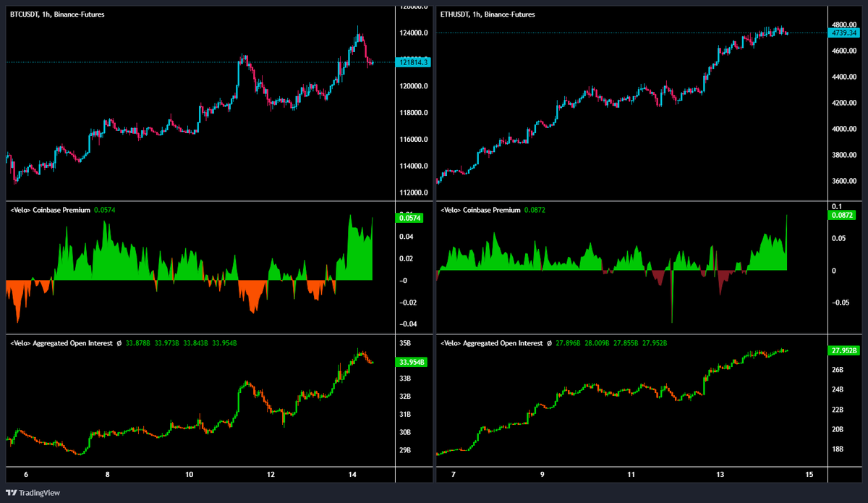The image size is (868, 503).
Task: Open the Coinbase Premium indicator label in the ETH pane
Action: coord(480,210)
